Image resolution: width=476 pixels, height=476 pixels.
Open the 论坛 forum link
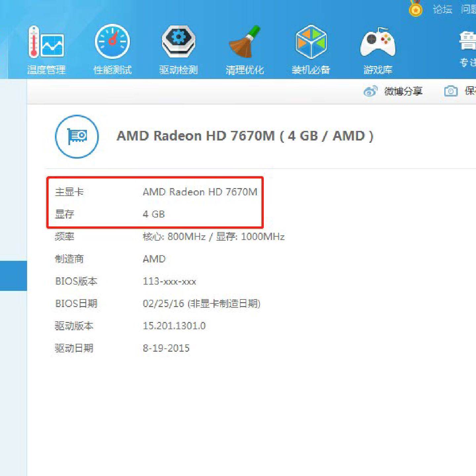coord(443,9)
